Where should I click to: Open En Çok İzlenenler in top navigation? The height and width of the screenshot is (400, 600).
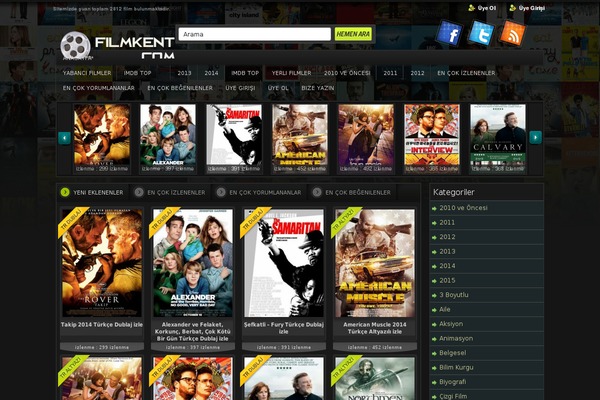[x=466, y=73]
